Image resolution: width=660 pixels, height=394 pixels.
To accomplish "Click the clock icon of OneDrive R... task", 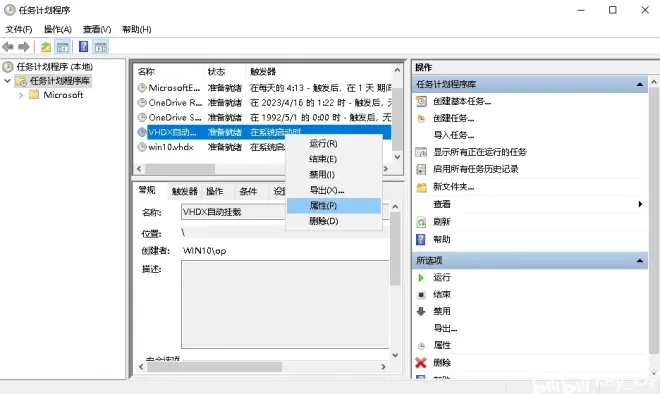I will coord(142,102).
